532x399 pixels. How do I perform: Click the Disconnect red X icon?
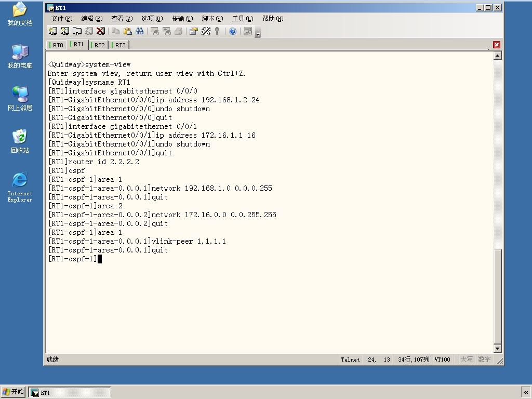[x=101, y=31]
